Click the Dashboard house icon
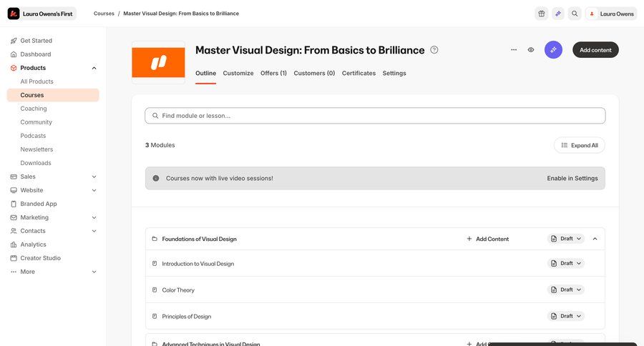 coord(14,54)
